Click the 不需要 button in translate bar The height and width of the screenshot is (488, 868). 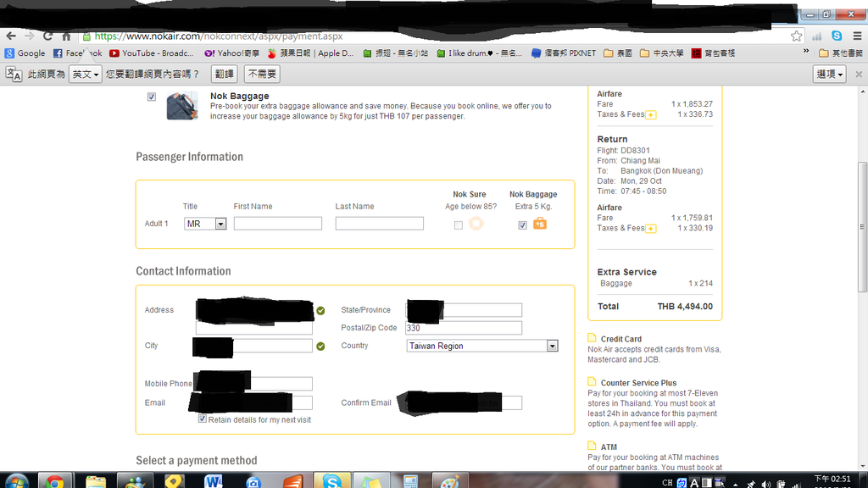coord(262,74)
